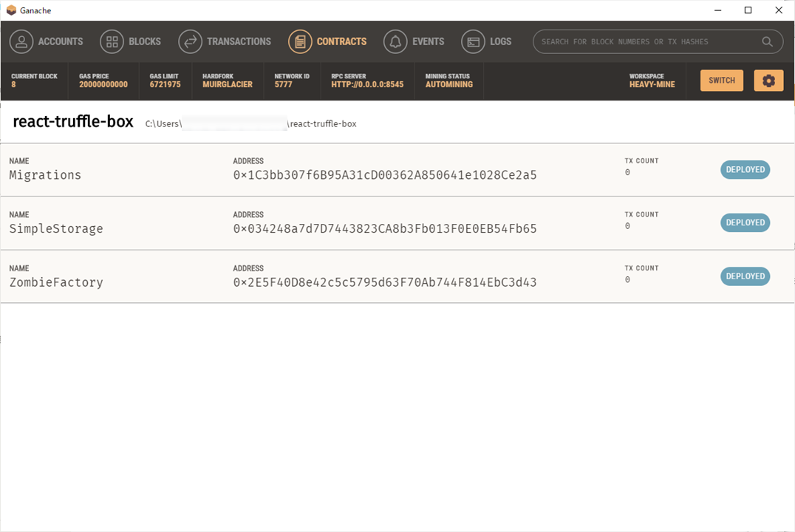Click the Logs terminal icon
Screen dimensions: 795x532
(473, 41)
